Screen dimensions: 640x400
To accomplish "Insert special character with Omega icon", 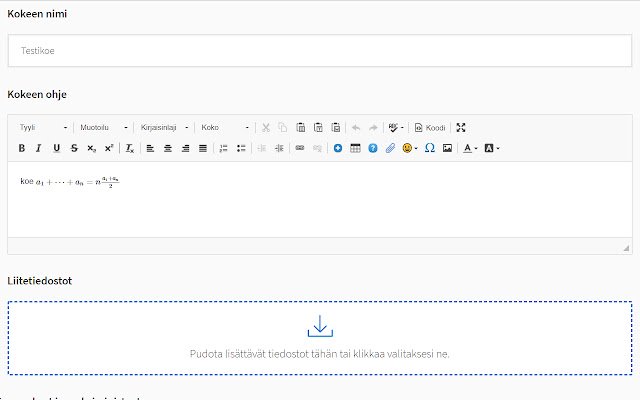I will pos(429,148).
